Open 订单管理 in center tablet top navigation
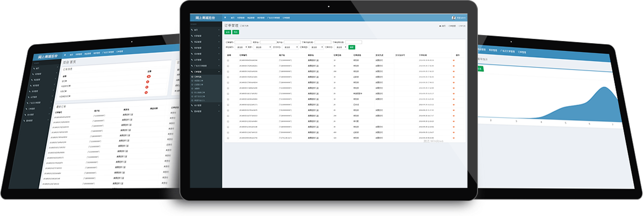Screen dimensions: 644x216 pos(287,18)
